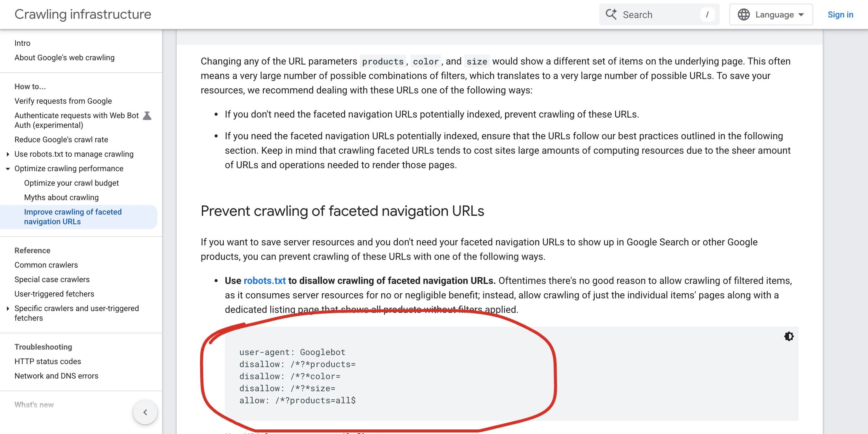
Task: Open 'Reduce Google's crawl rate'
Action: pyautogui.click(x=61, y=139)
